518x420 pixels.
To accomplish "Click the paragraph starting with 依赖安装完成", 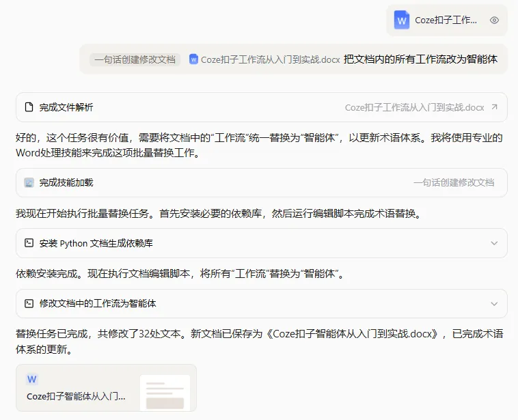I will [x=180, y=273].
